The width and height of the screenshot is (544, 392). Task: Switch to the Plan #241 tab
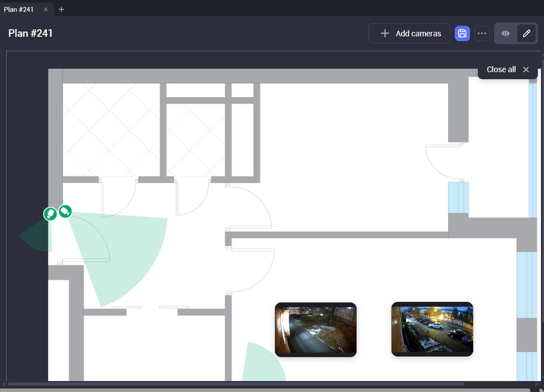click(x=19, y=9)
